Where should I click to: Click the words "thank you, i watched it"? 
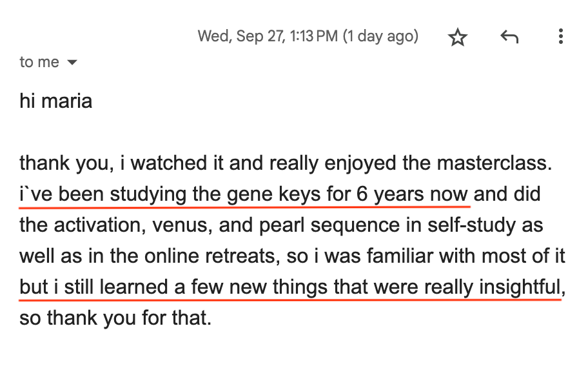point(113,163)
